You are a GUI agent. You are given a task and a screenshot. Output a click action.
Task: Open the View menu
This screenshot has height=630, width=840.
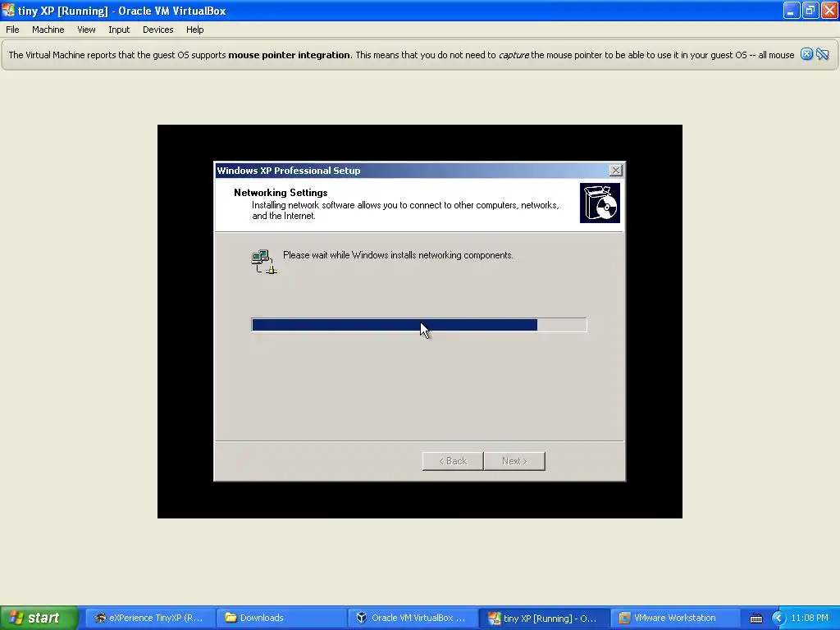pos(86,30)
